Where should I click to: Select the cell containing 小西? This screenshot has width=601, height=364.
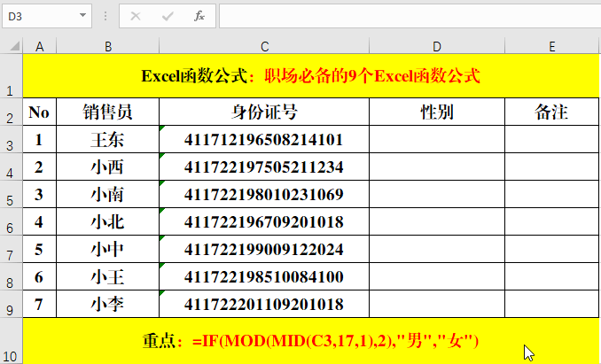(108, 167)
